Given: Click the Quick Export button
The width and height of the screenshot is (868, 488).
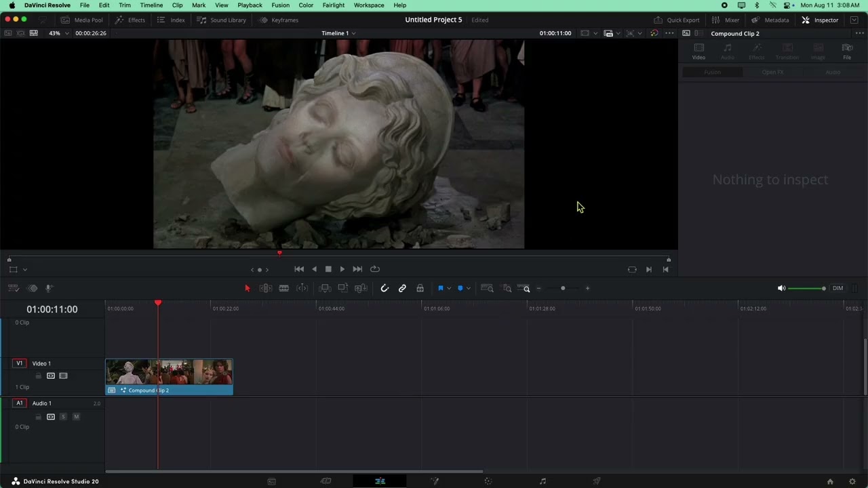Looking at the screenshot, I should pyautogui.click(x=677, y=20).
